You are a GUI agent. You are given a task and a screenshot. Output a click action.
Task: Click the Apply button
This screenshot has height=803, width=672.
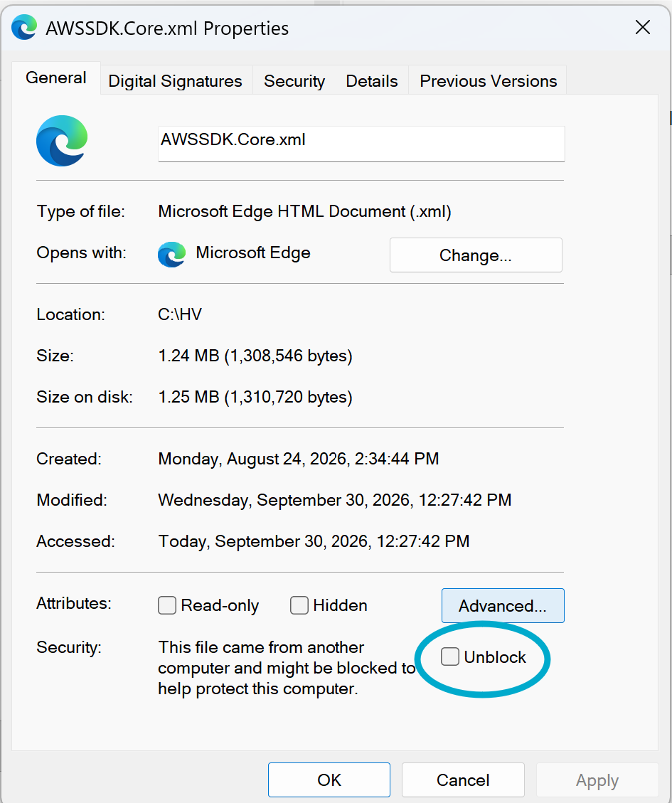click(x=597, y=780)
